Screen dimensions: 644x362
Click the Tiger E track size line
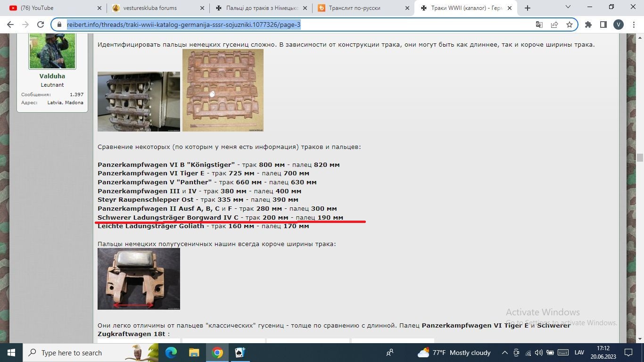[203, 173]
